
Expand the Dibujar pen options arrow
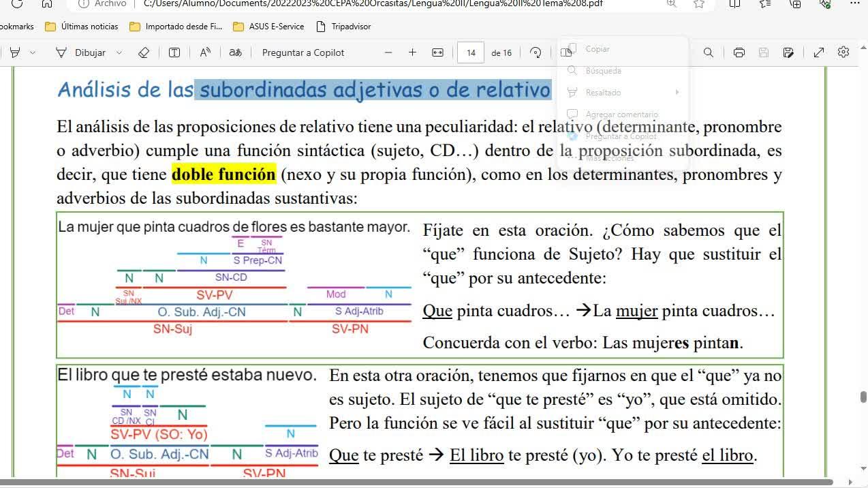(119, 52)
